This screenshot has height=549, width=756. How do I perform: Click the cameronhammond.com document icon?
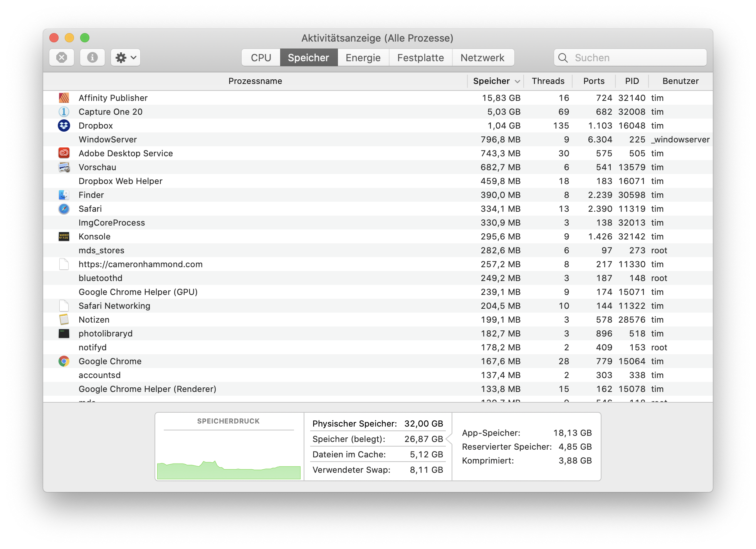(64, 264)
